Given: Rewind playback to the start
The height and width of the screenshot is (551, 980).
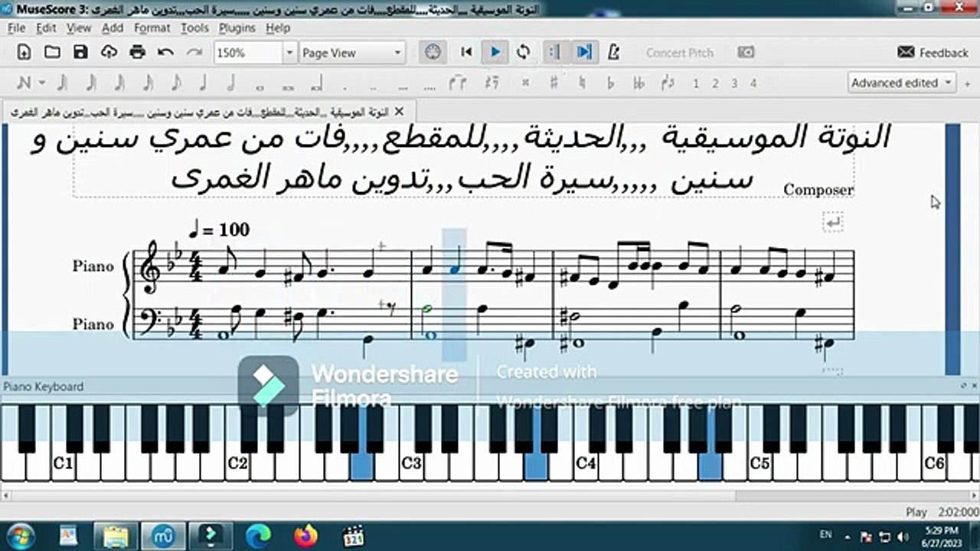Looking at the screenshot, I should coord(466,52).
